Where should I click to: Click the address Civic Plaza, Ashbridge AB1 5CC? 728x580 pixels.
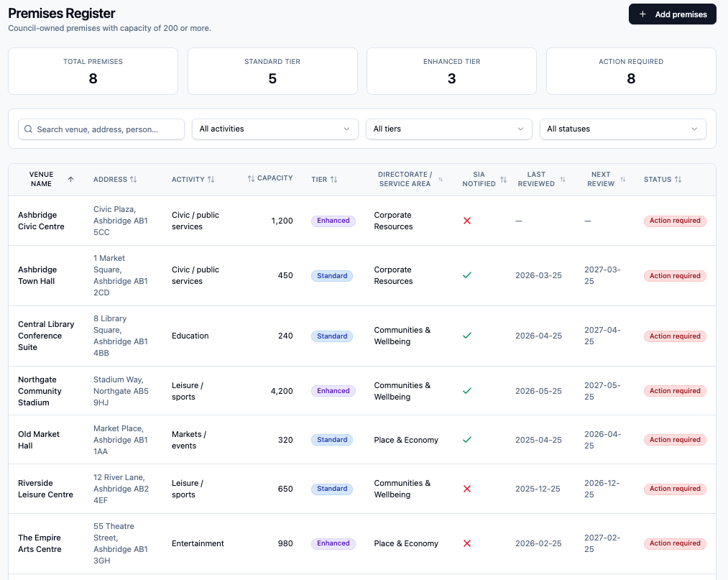click(x=121, y=221)
